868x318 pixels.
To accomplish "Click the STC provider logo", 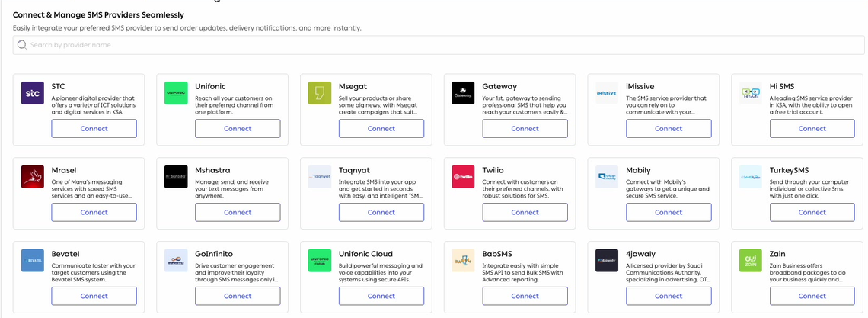I will [32, 93].
